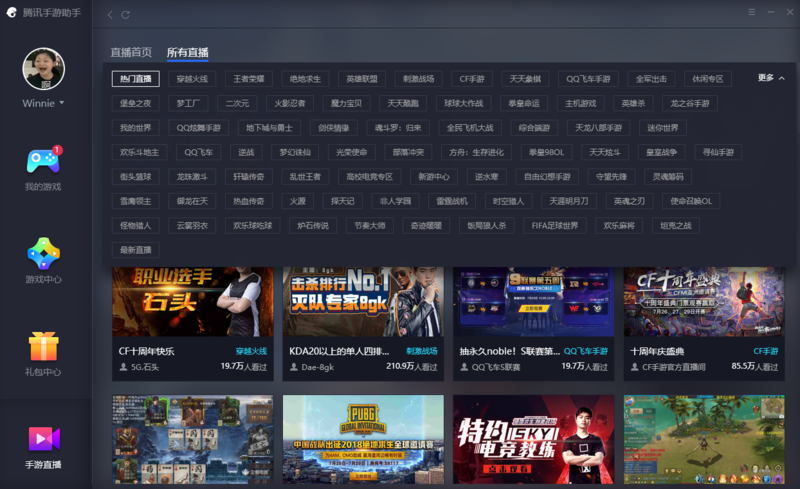
Task: Click the CF手游 link on 十周年庆盛典 card
Action: tap(766, 351)
